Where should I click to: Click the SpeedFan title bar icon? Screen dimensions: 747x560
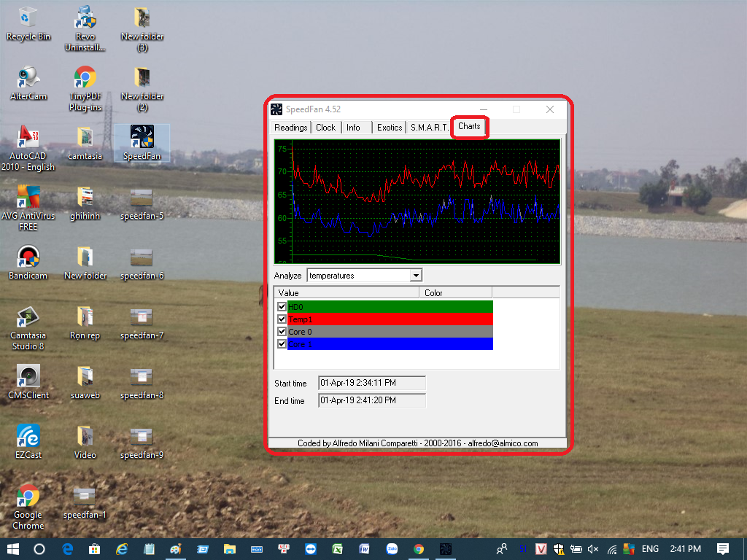coord(276,109)
